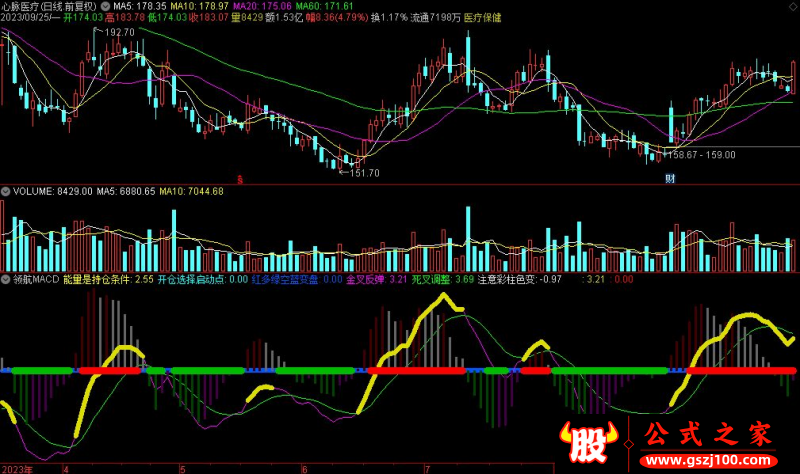Viewport: 800px width, 474px height.
Task: Click the 心脉医疗(日线 前复权) chart title
Action: [49, 6]
